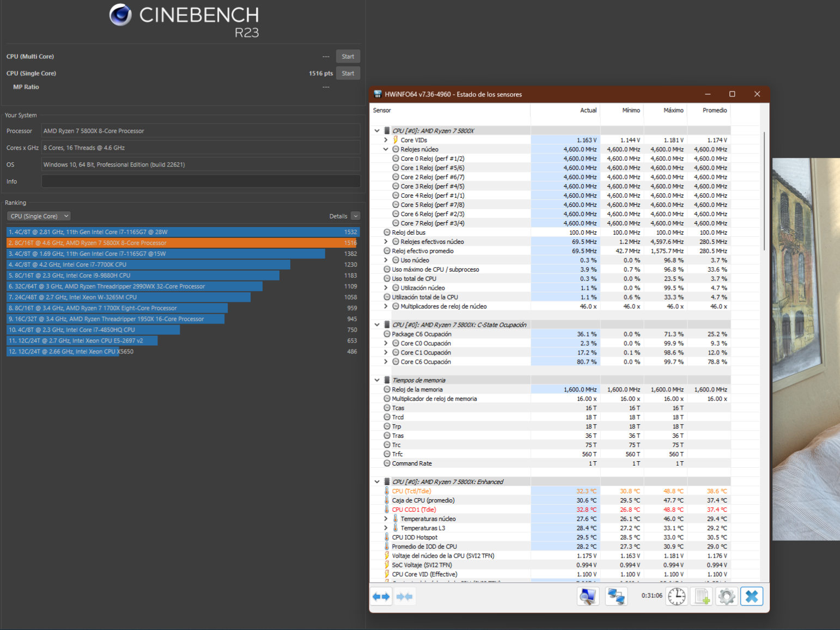Collapse Tiempos de memoria group
Screen dimensions: 840x630
pyautogui.click(x=377, y=380)
